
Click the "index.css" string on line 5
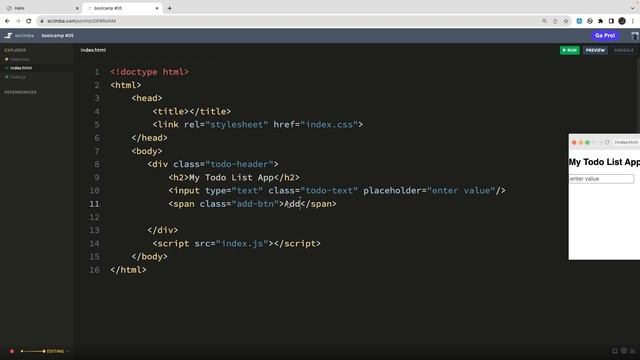pos(329,124)
